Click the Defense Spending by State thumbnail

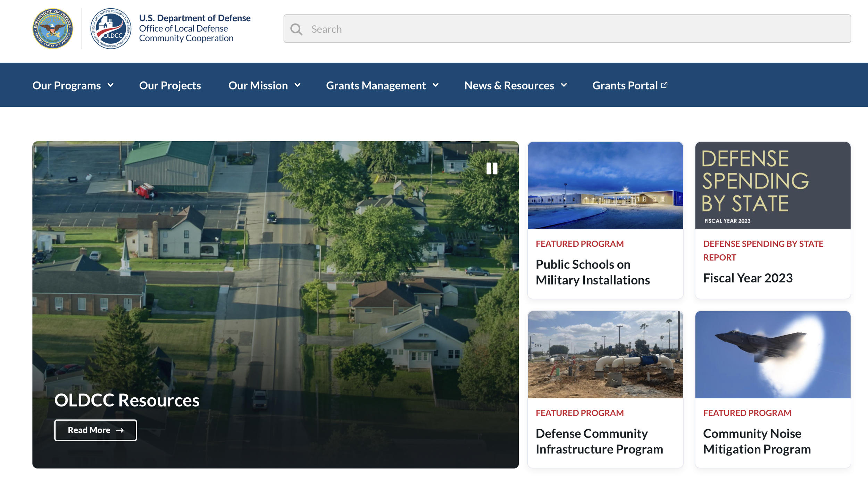pyautogui.click(x=773, y=185)
